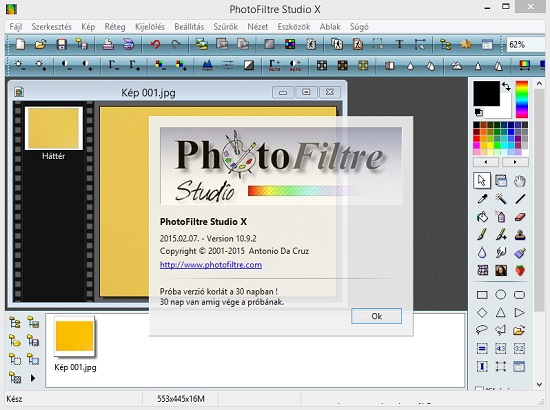This screenshot has height=410, width=550.
Task: Toggle the 3:2 selection ratio icon
Action: click(520, 348)
